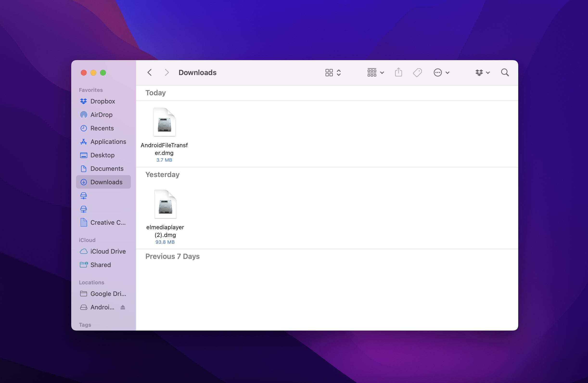The width and height of the screenshot is (588, 383).
Task: Go forward using the forward arrow
Action: 167,72
